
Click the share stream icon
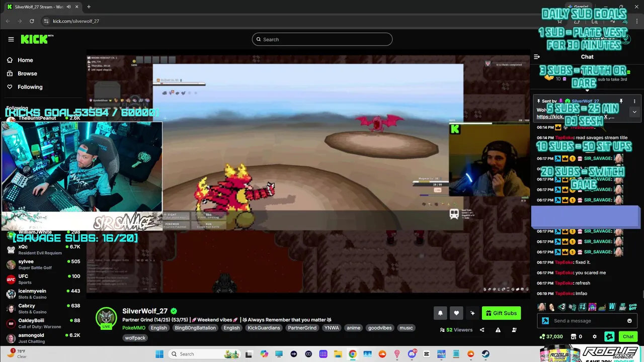click(x=482, y=330)
